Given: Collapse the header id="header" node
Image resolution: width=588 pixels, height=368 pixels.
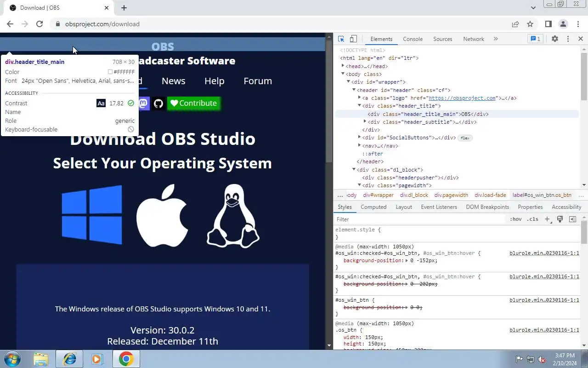Looking at the screenshot, I should click(354, 90).
